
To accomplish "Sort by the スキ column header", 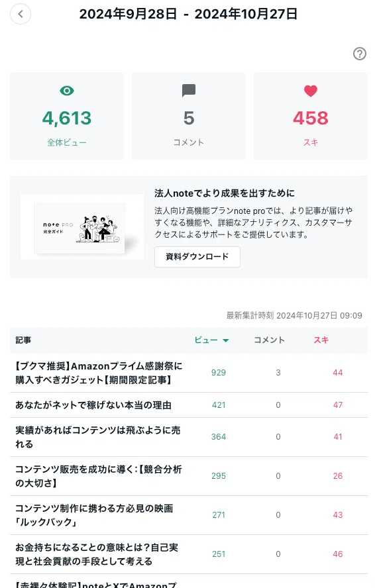I will click(321, 340).
